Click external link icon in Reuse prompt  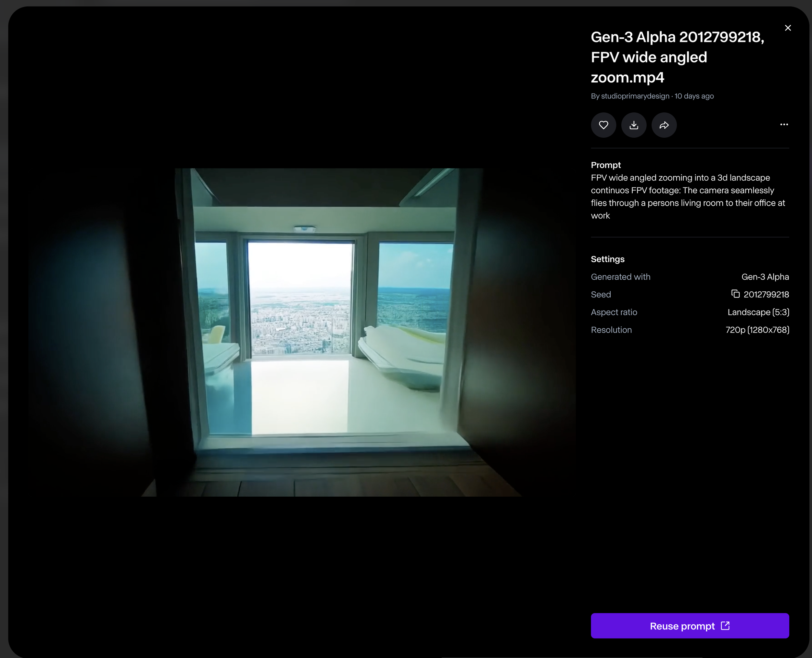pyautogui.click(x=725, y=626)
